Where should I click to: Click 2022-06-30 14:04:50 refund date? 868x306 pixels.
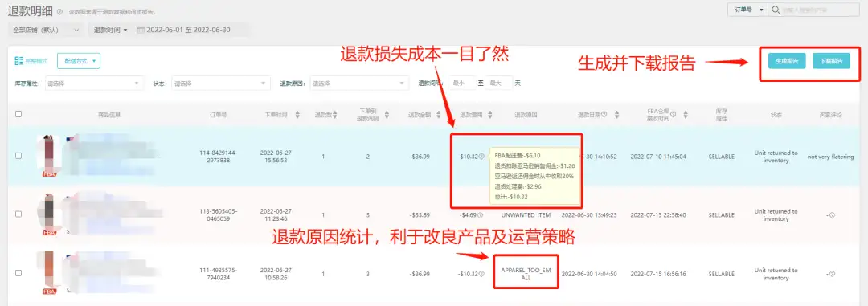[x=590, y=274]
